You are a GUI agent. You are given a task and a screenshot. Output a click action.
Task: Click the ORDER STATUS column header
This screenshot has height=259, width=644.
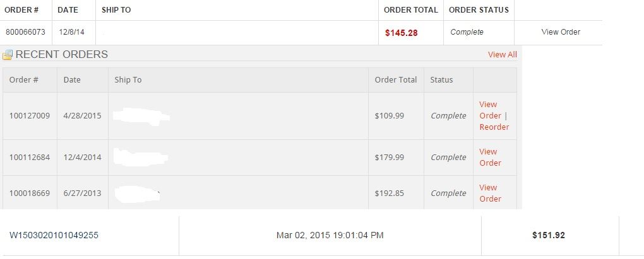[479, 10]
